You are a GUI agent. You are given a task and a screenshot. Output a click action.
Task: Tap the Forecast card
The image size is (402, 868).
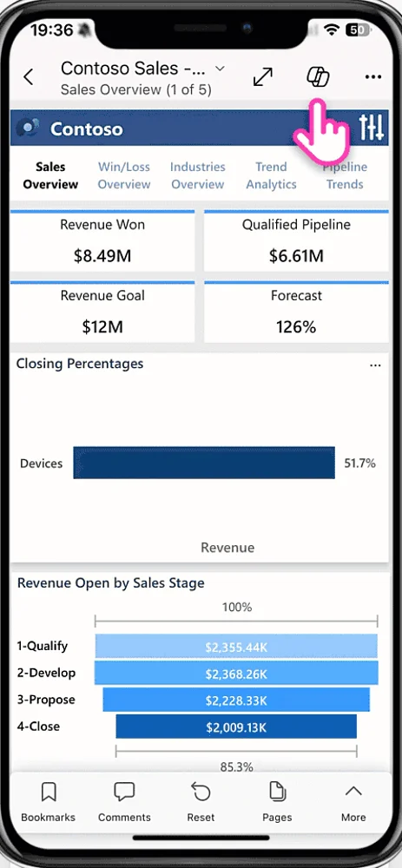(x=296, y=312)
